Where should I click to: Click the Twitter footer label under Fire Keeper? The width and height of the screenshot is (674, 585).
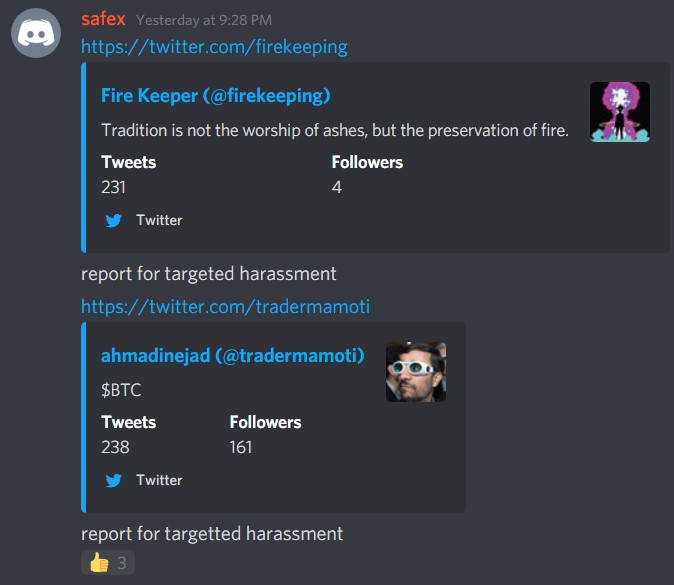[159, 220]
